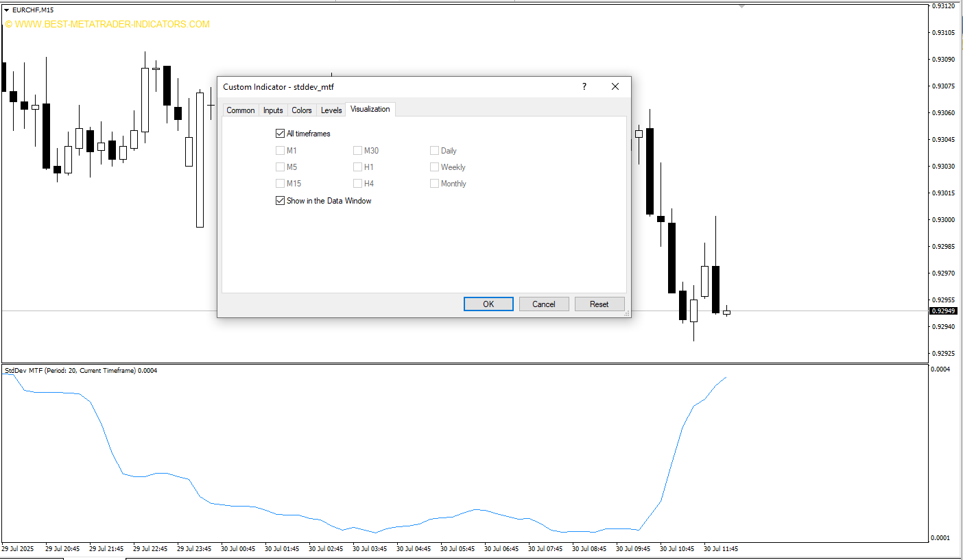Click the dialog resize grip at bottom-right corner
This screenshot has height=560, width=963.
click(x=627, y=314)
